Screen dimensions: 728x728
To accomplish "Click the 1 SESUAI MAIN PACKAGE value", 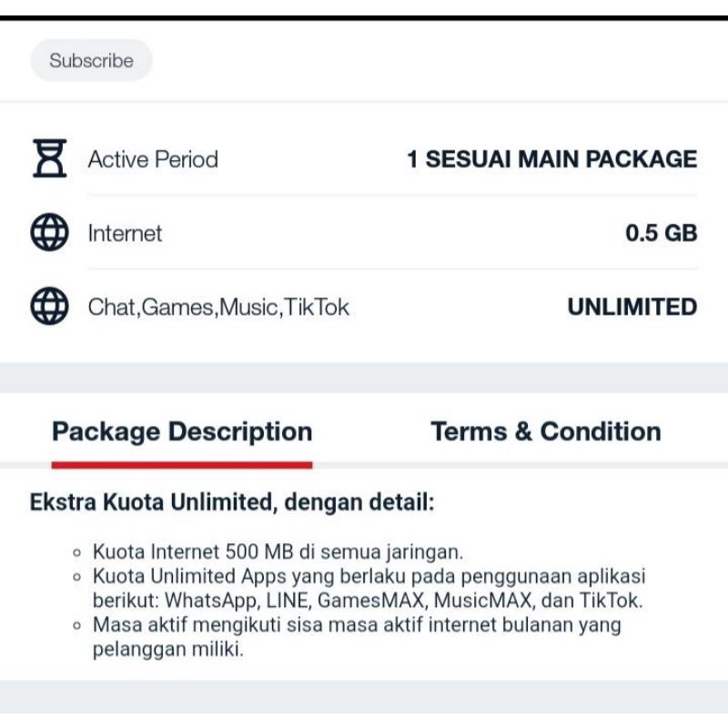I will pos(551,159).
